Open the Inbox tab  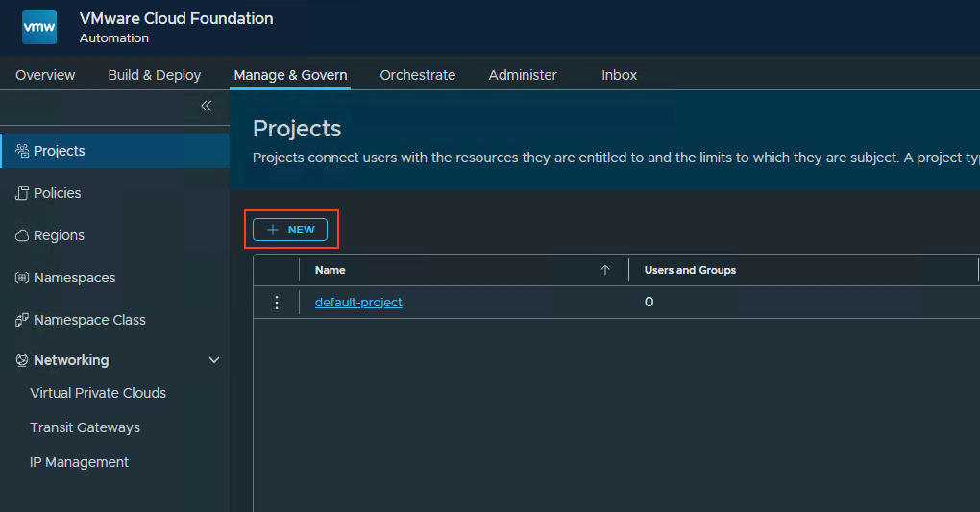pyautogui.click(x=619, y=75)
